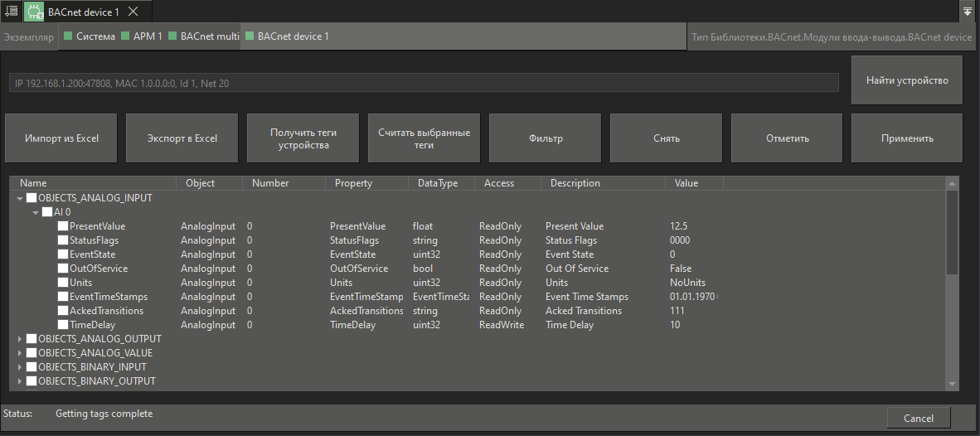Click Получить теги устройства button
The image size is (980, 436).
(303, 138)
